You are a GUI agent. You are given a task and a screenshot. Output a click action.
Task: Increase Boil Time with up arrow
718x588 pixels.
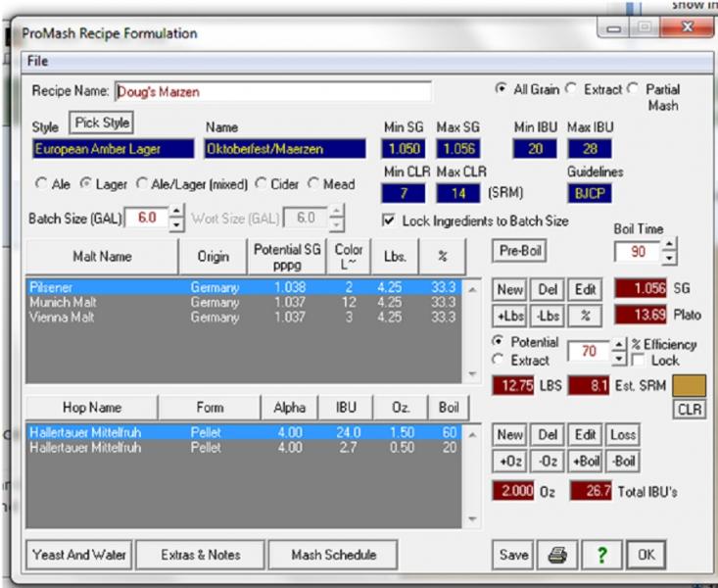click(669, 245)
